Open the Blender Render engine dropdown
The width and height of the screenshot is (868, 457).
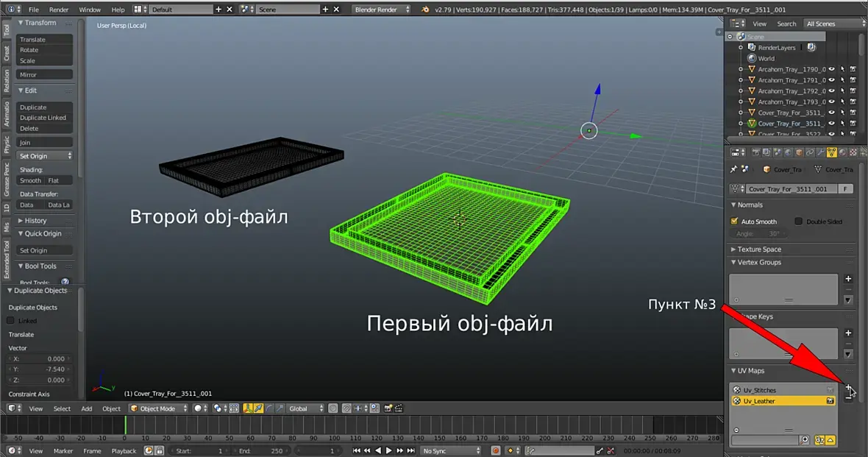382,10
